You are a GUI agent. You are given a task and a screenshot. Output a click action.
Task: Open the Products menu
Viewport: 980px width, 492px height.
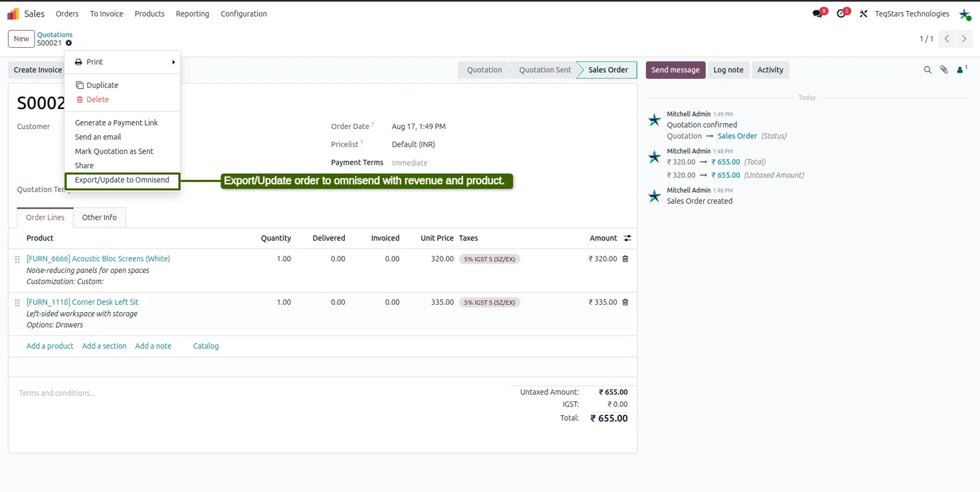coord(149,13)
